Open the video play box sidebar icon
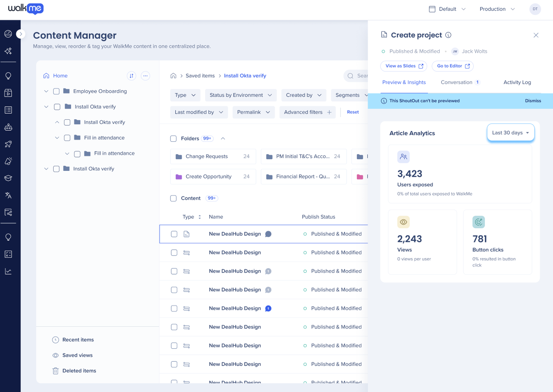This screenshot has height=392, width=553. pos(8,93)
